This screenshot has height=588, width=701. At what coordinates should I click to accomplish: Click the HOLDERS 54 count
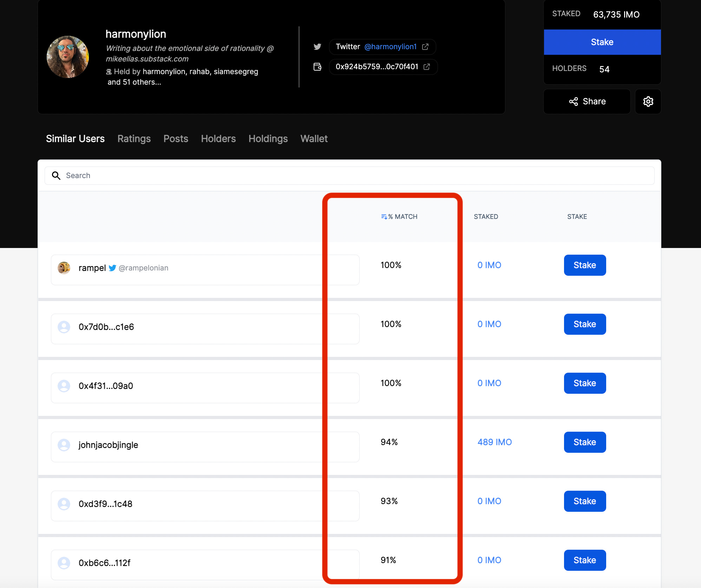pyautogui.click(x=604, y=69)
